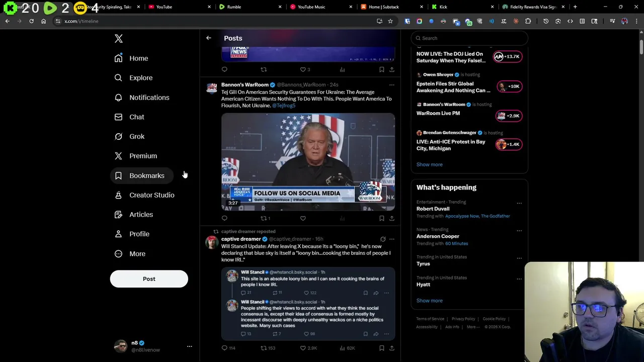Screen dimensions: 644x362
Task: Go back using the Posts arrow
Action: tap(208, 38)
